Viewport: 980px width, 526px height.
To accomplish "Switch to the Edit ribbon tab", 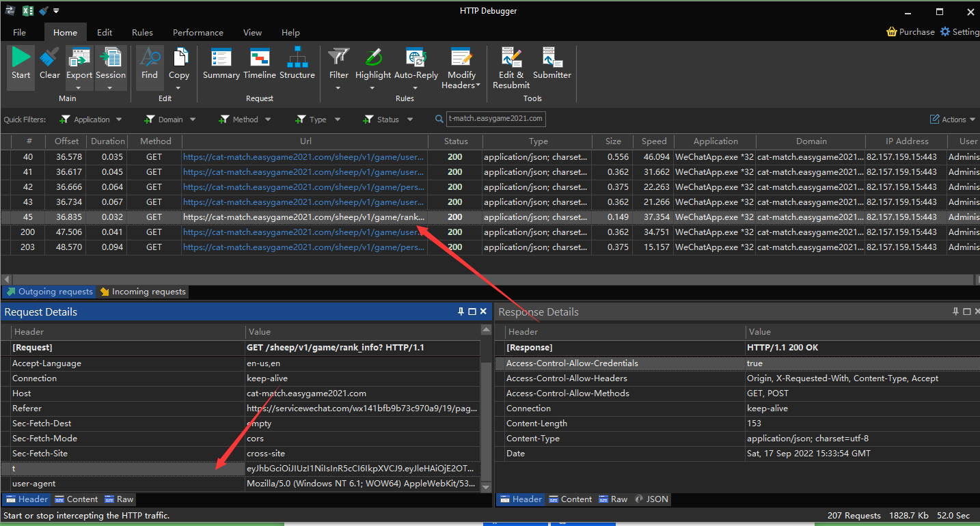I will tap(105, 32).
